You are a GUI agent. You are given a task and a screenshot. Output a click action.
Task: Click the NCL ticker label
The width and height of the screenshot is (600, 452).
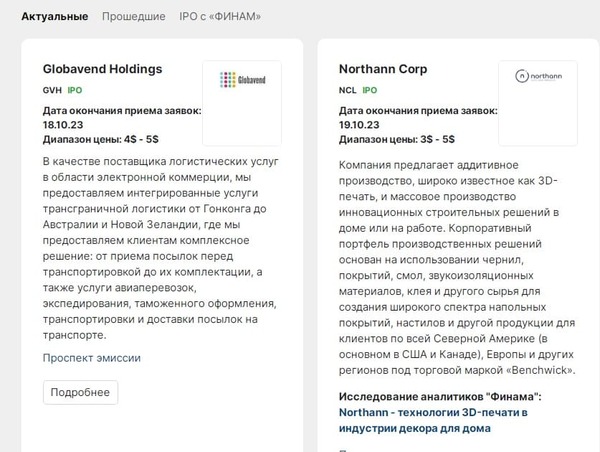[x=348, y=90]
